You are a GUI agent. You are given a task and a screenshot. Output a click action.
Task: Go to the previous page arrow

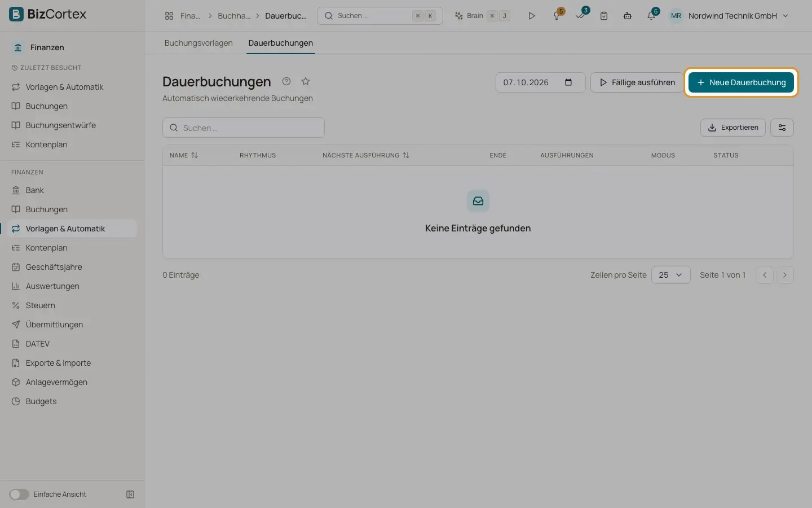click(765, 275)
